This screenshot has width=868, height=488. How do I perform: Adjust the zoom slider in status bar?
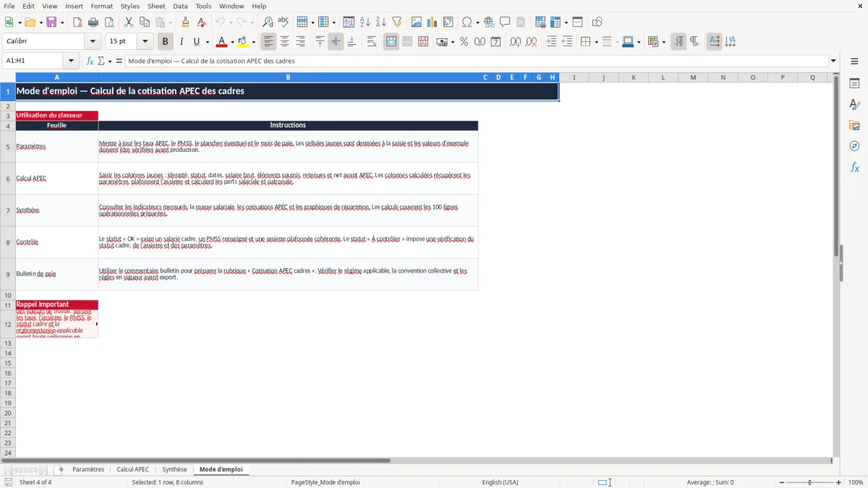(x=810, y=482)
